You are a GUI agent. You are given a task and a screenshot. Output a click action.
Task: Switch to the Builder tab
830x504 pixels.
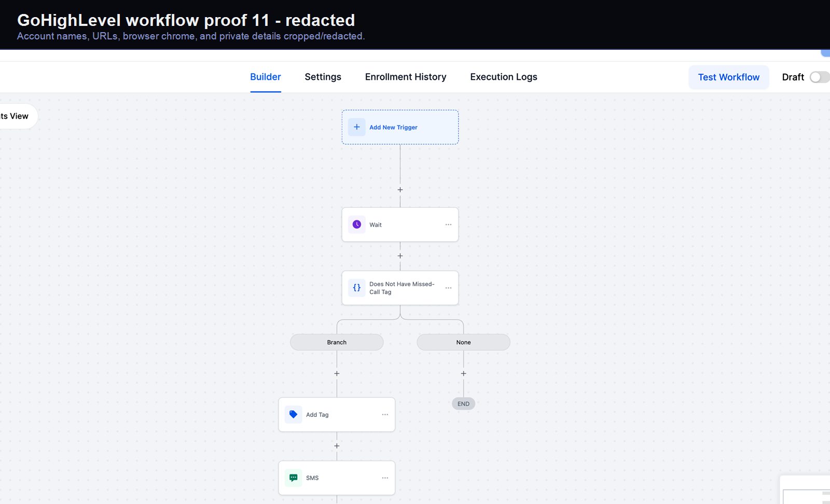[266, 77]
